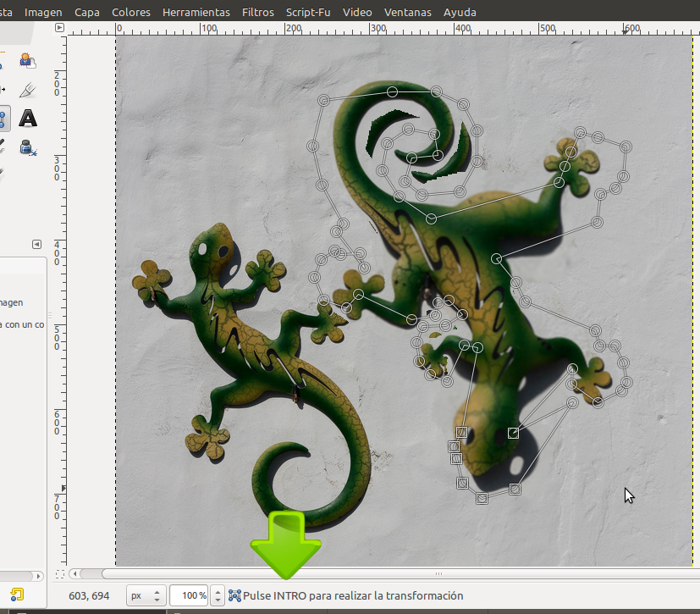This screenshot has height=614, width=700.
Task: Pick the Ink tool
Action: [25, 147]
